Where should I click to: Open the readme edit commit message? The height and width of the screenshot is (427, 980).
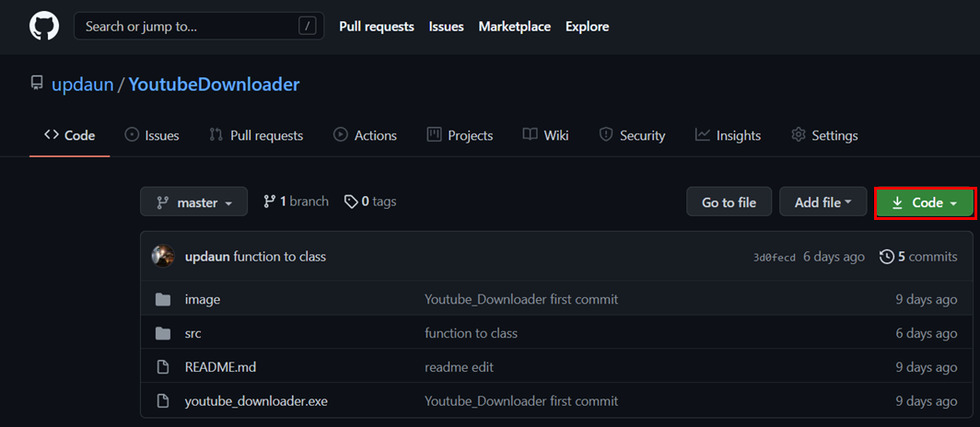click(460, 367)
